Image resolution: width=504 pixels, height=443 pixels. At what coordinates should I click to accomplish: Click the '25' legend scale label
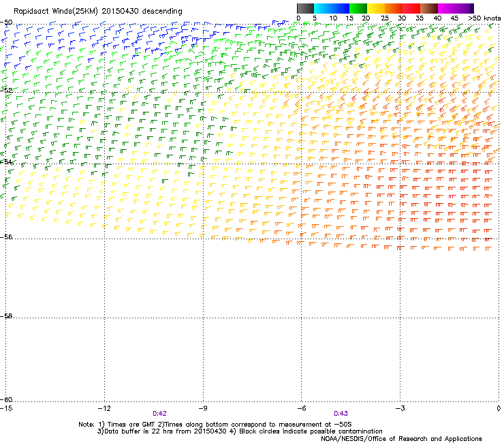pyautogui.click(x=385, y=18)
